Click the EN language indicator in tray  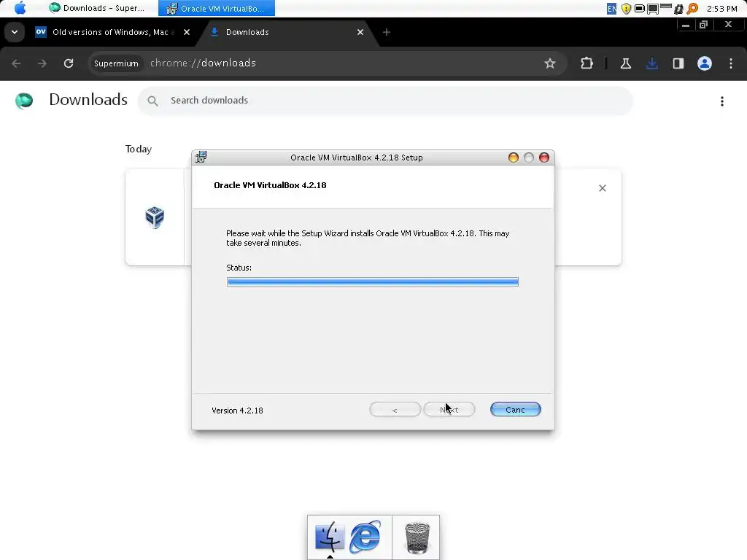coord(611,9)
